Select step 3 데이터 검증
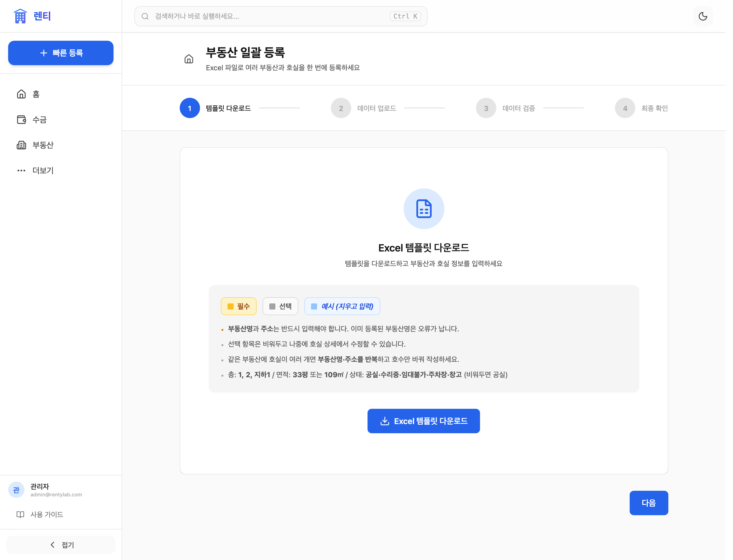The height and width of the screenshot is (560, 733). [505, 108]
